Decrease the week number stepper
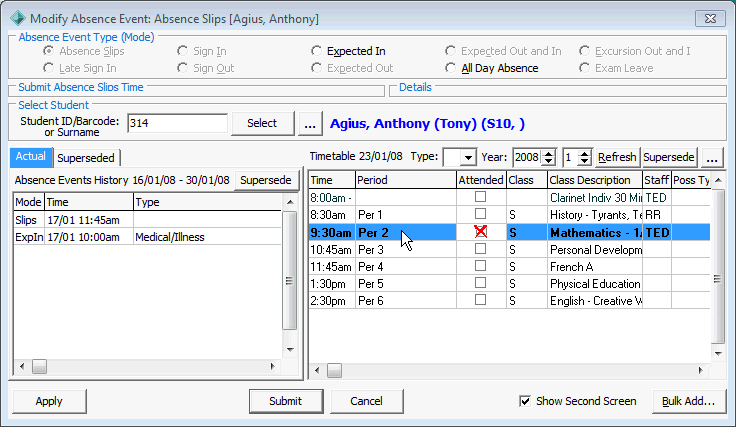 (584, 161)
